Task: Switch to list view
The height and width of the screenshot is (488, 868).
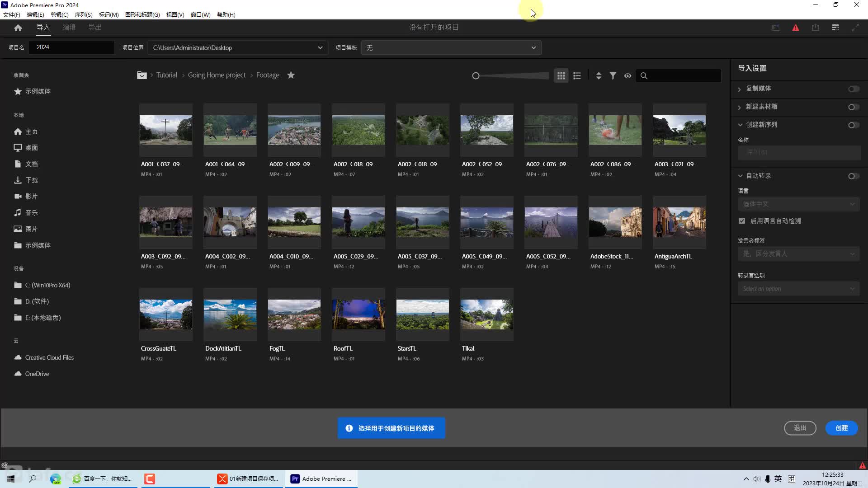Action: [x=577, y=76]
